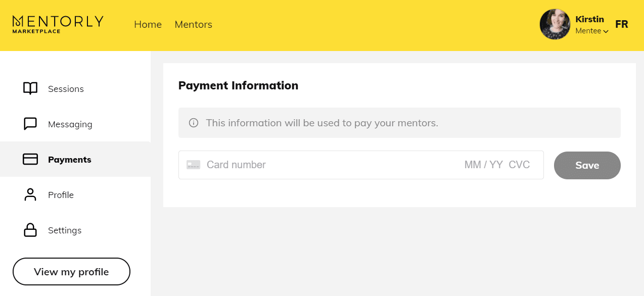Click the Messaging speech bubble icon
The height and width of the screenshot is (296, 644).
pos(30,124)
